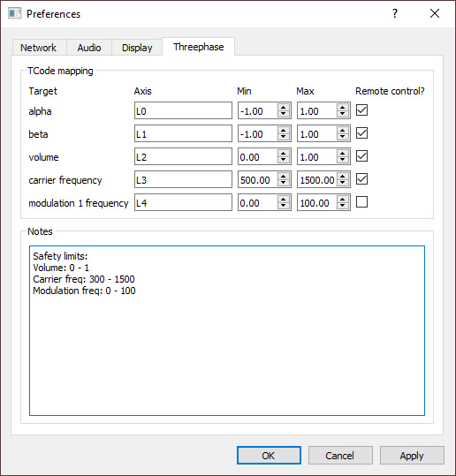The image size is (456, 476).
Task: Click carrier frequency axis field L3
Action: pyautogui.click(x=183, y=179)
